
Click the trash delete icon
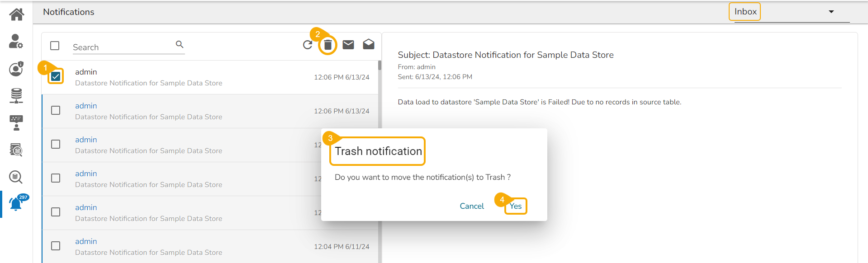pos(328,45)
